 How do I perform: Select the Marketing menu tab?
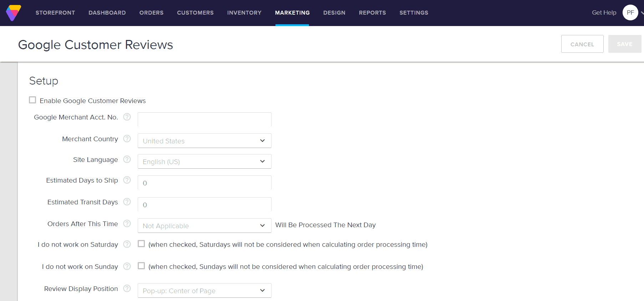coord(292,13)
